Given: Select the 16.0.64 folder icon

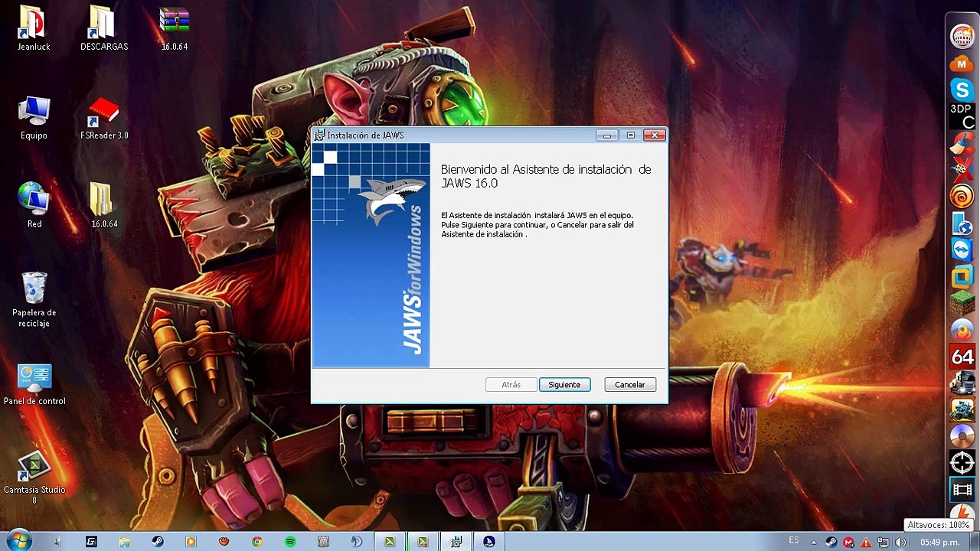Looking at the screenshot, I should pos(104,205).
